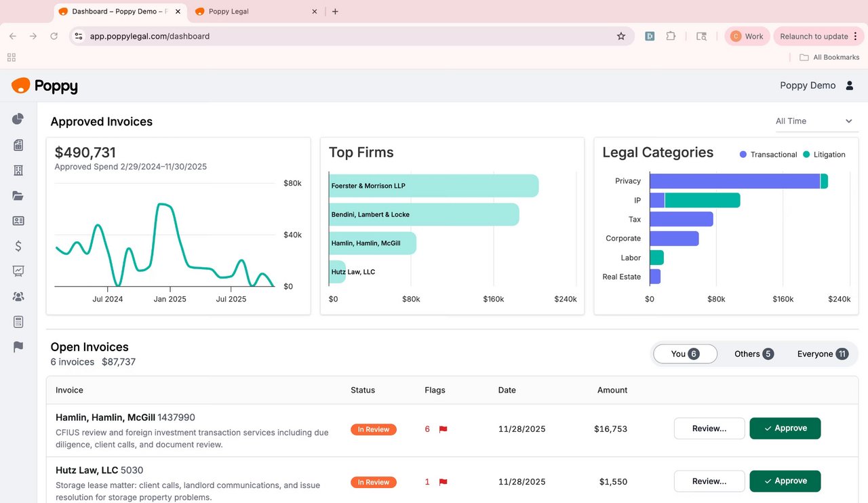Open the All Bookmarks folder
868x503 pixels.
pyautogui.click(x=829, y=58)
